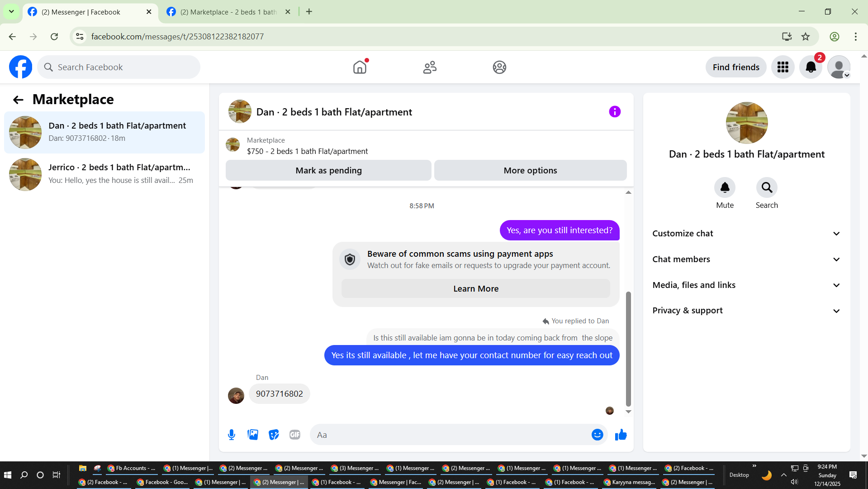This screenshot has height=489, width=868.
Task: Go back from Marketplace chats list
Action: (x=18, y=100)
